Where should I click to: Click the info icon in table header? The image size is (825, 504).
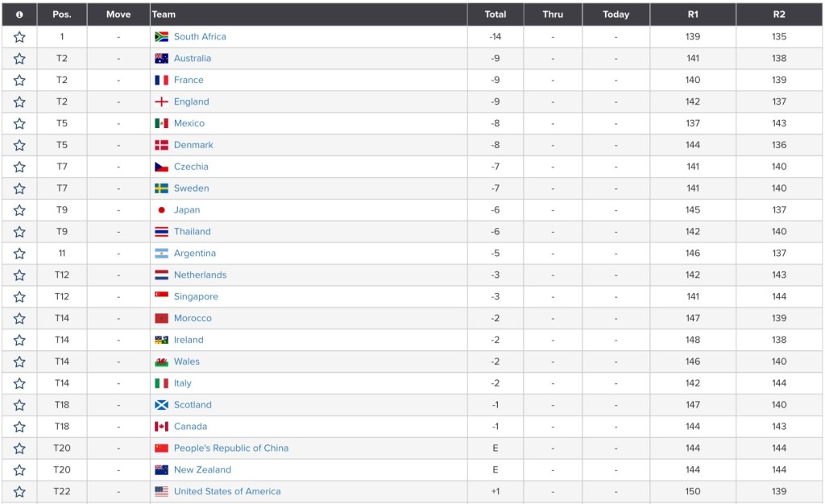(19, 14)
